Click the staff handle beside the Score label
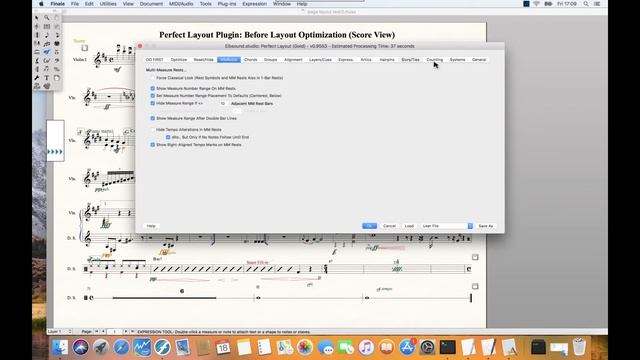Screen dimensions: 640x360 (84, 48)
